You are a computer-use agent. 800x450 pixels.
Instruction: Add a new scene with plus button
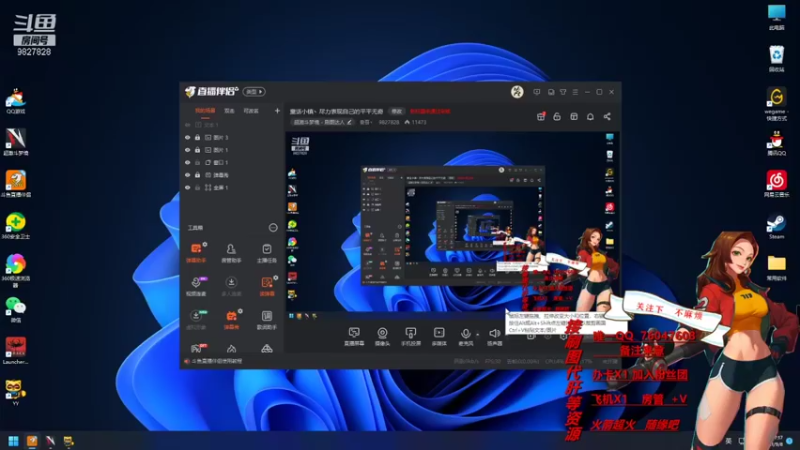[x=277, y=111]
